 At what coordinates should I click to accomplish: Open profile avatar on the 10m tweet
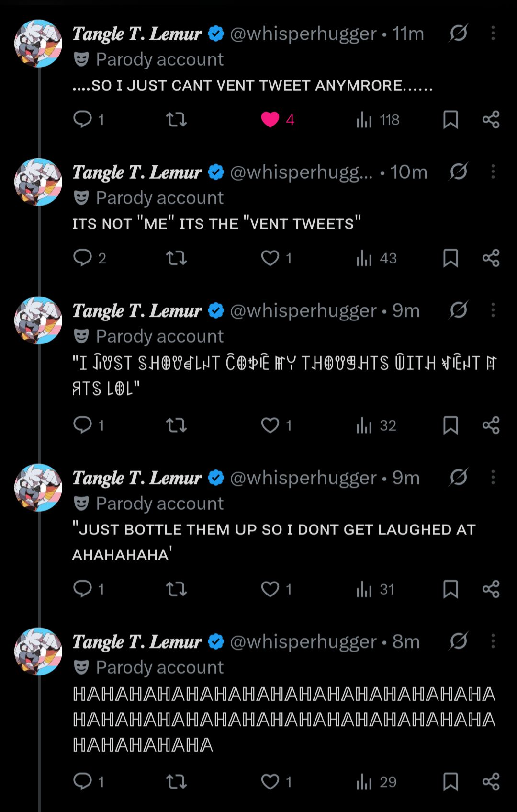(x=38, y=182)
